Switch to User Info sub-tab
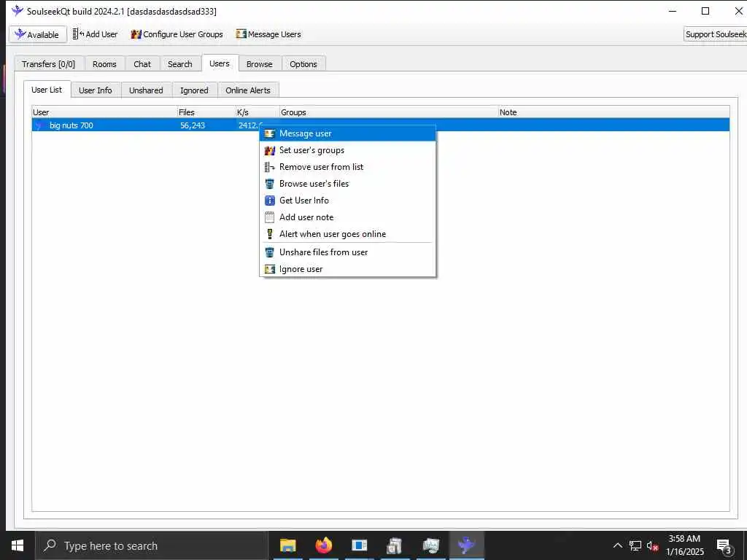 (96, 90)
